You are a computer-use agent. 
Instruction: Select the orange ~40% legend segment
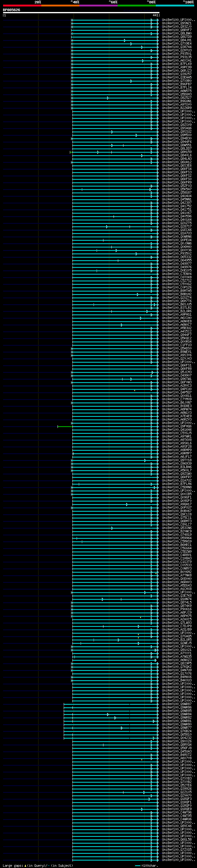click(x=60, y=6)
